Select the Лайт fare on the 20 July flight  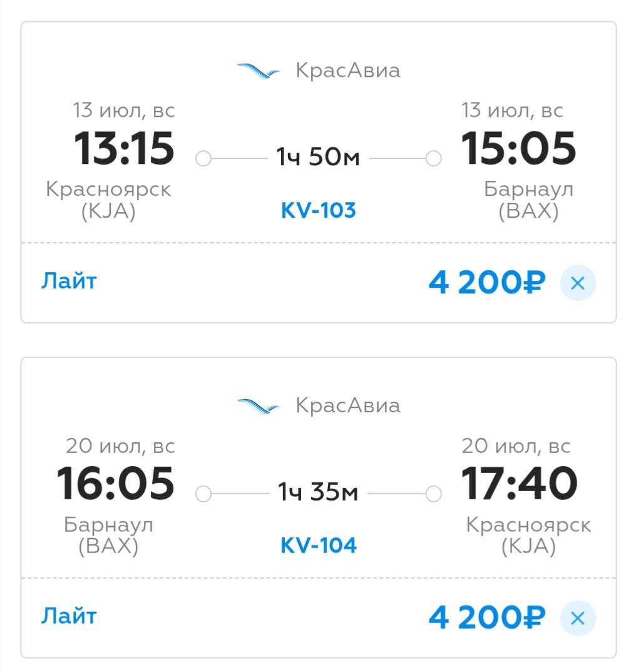pos(69,616)
